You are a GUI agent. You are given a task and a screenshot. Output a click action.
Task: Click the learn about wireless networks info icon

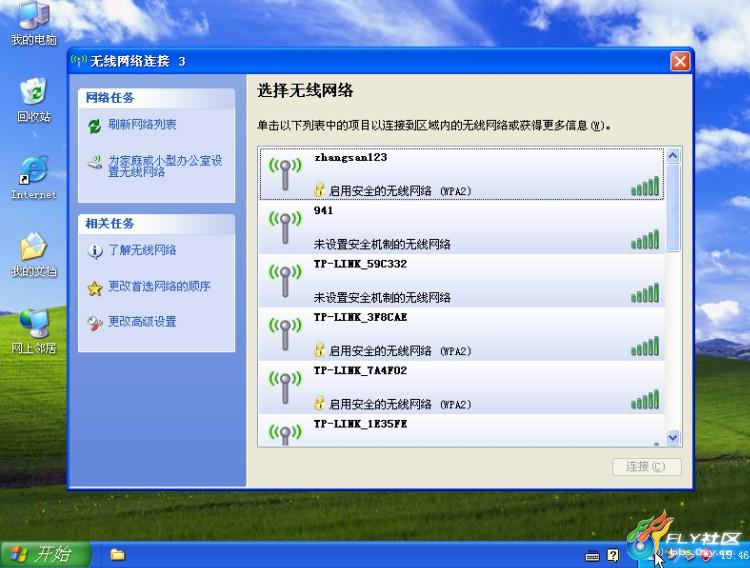[x=95, y=251]
